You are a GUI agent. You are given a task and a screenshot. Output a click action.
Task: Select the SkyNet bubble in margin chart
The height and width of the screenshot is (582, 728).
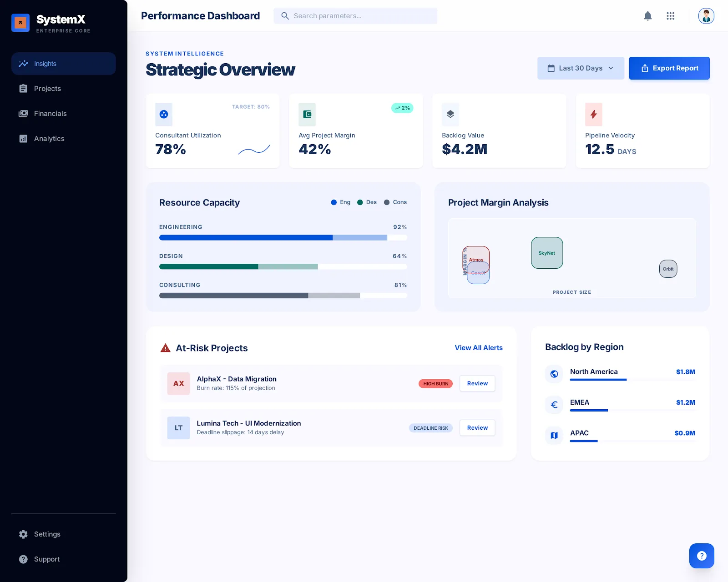tap(547, 253)
